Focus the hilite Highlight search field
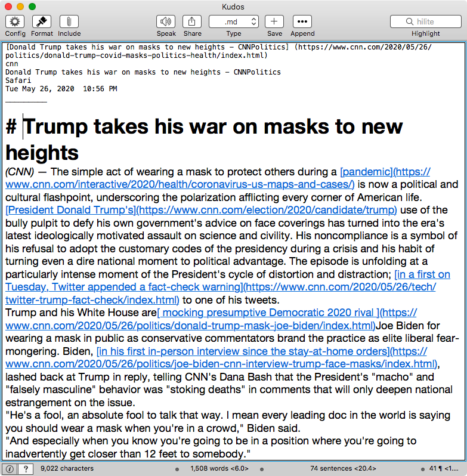Image resolution: width=467 pixels, height=476 pixels. point(426,21)
